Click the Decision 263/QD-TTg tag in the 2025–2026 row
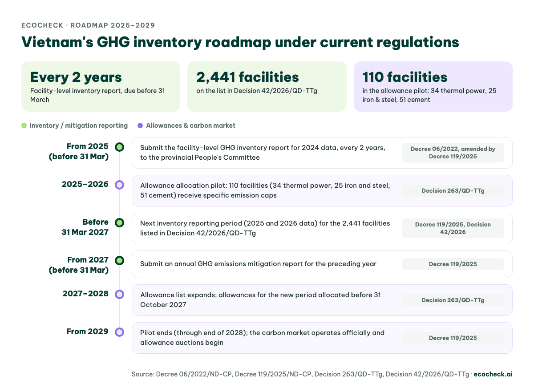 453,190
